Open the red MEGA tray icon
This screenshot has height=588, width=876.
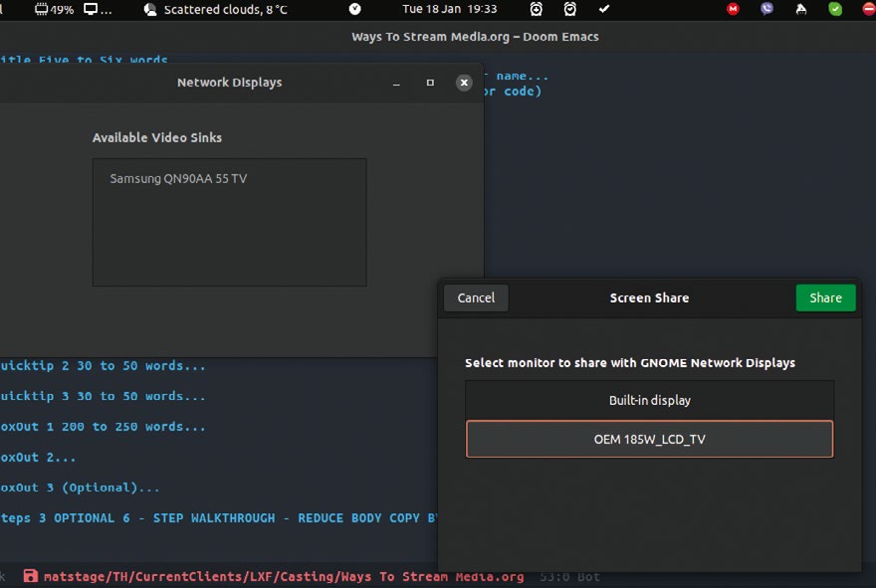tap(733, 9)
